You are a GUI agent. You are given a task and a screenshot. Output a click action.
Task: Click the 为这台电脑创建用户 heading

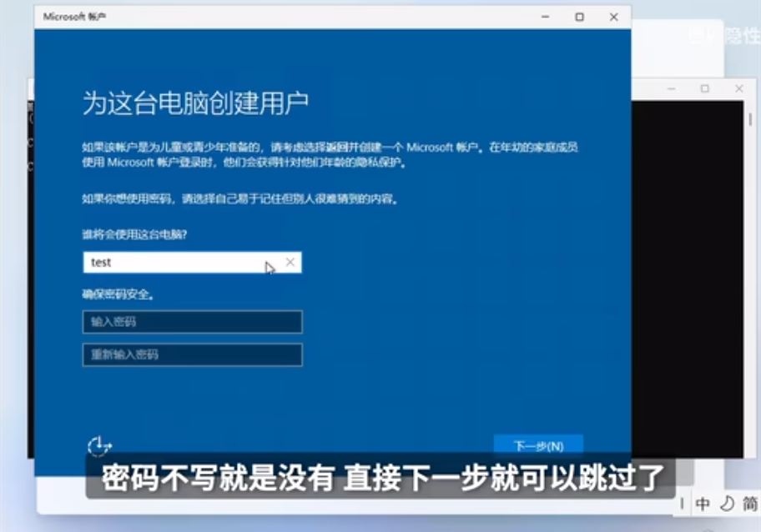click(195, 103)
